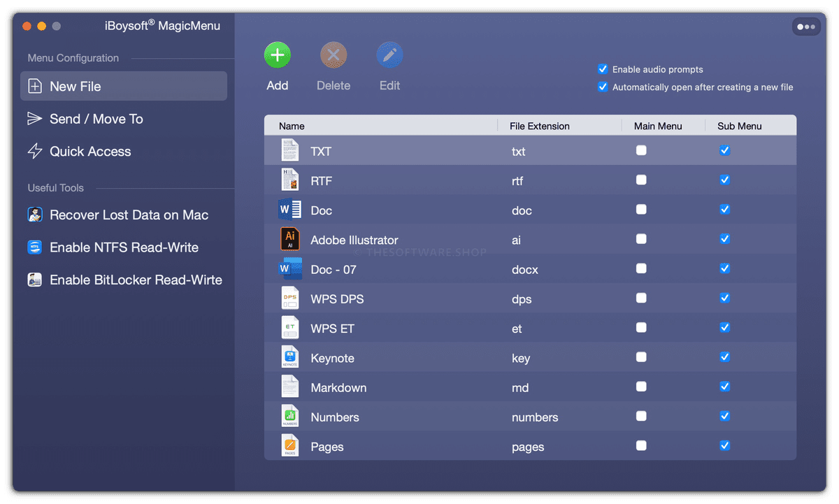Click the Add label under plus button
839x504 pixels.
point(278,85)
